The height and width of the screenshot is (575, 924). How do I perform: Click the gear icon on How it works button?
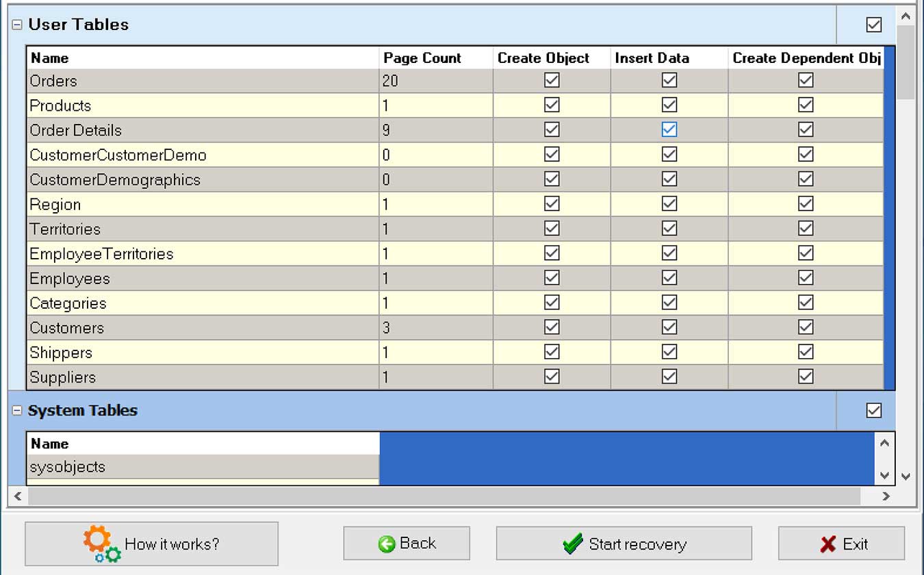point(100,542)
